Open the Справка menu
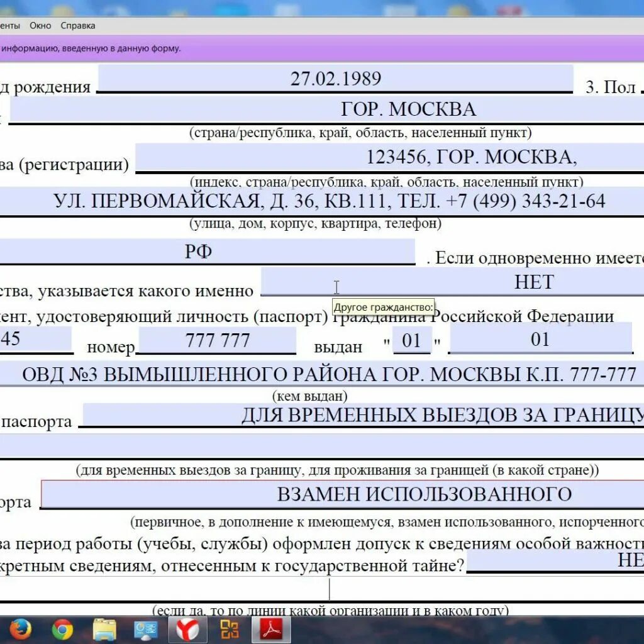Image resolution: width=644 pixels, height=644 pixels. pyautogui.click(x=77, y=25)
